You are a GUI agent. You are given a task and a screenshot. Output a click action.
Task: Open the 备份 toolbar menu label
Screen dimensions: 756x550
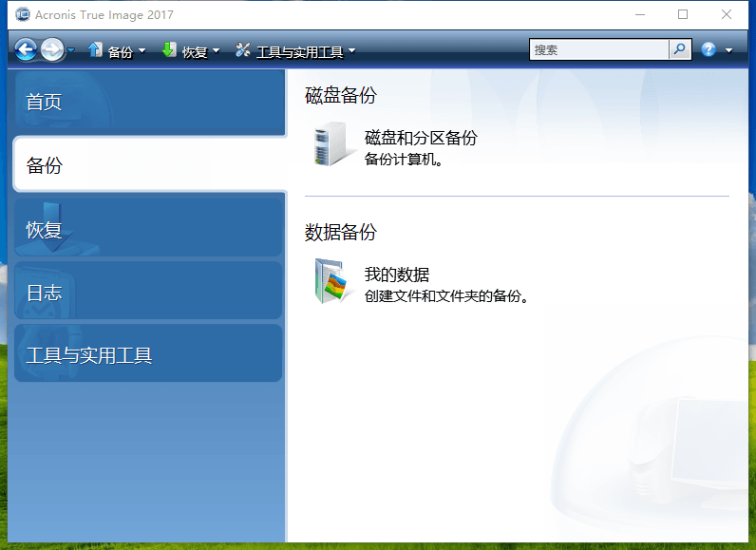click(x=120, y=51)
